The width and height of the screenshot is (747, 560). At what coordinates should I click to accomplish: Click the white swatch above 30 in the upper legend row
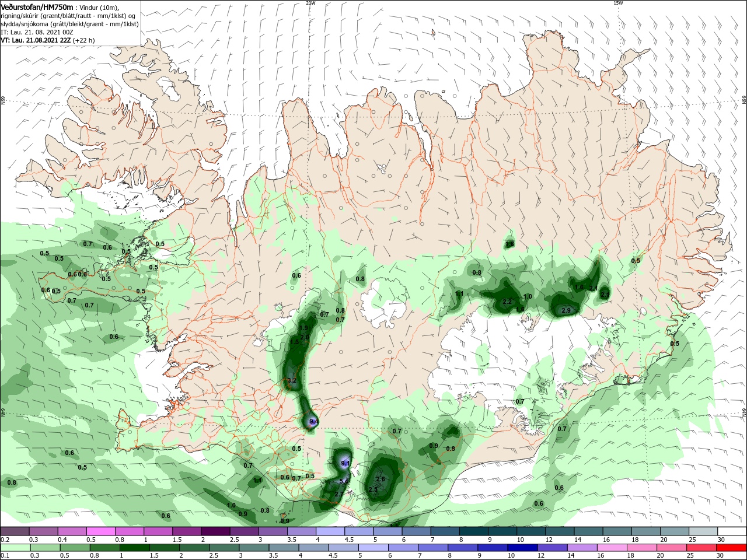click(732, 531)
